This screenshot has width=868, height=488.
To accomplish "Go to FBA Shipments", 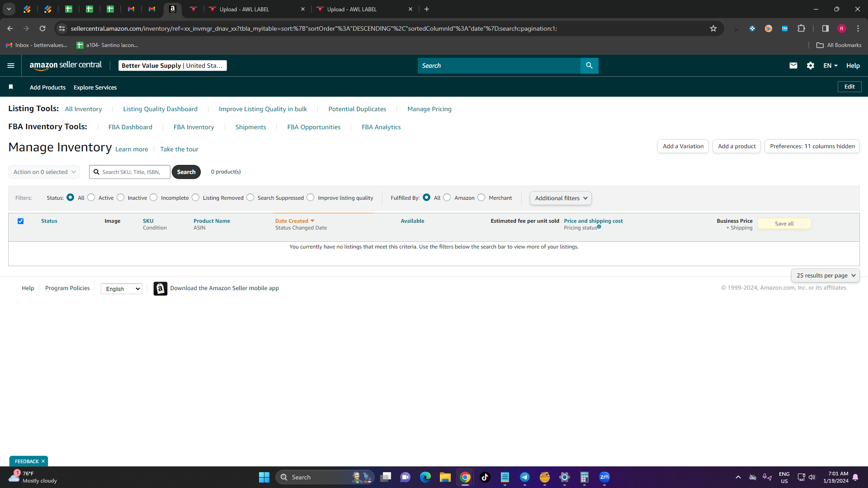I will (250, 127).
